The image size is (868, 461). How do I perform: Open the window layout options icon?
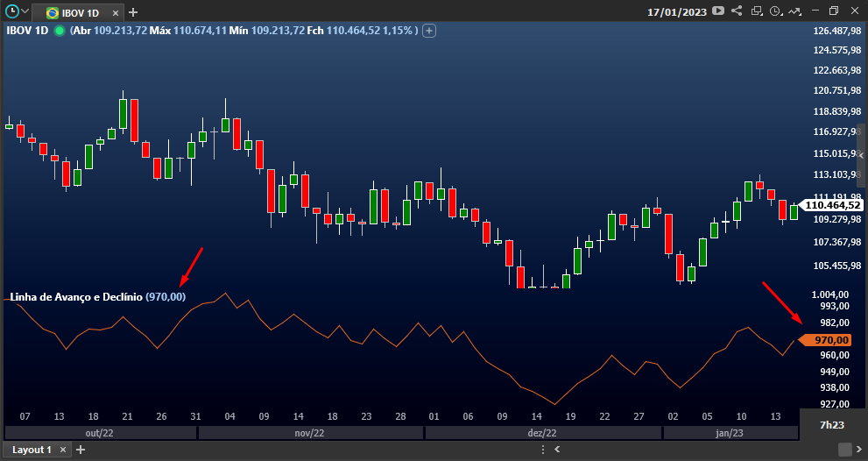756,11
